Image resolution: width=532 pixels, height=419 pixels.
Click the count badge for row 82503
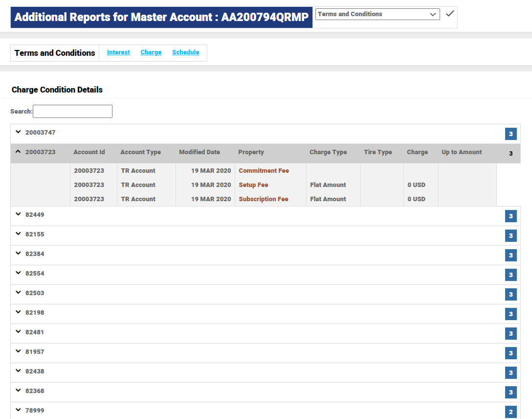tap(510, 295)
